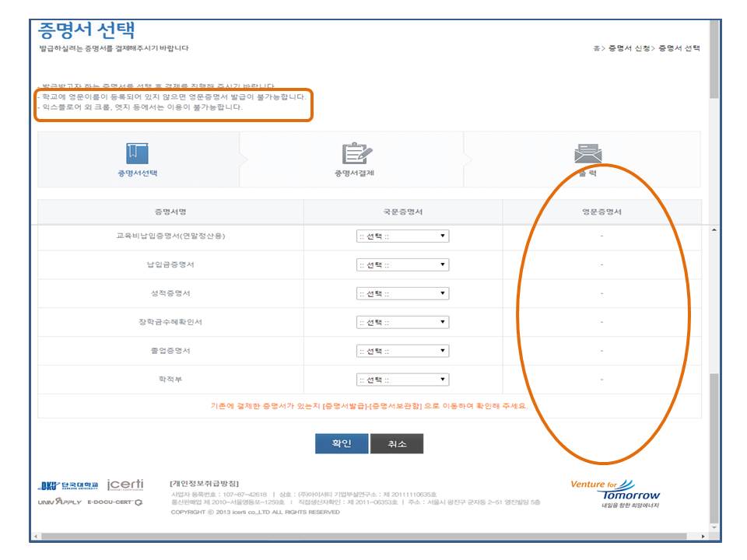The width and height of the screenshot is (747, 560).
Task: Click the 출력 envelope icon
Action: 587,153
